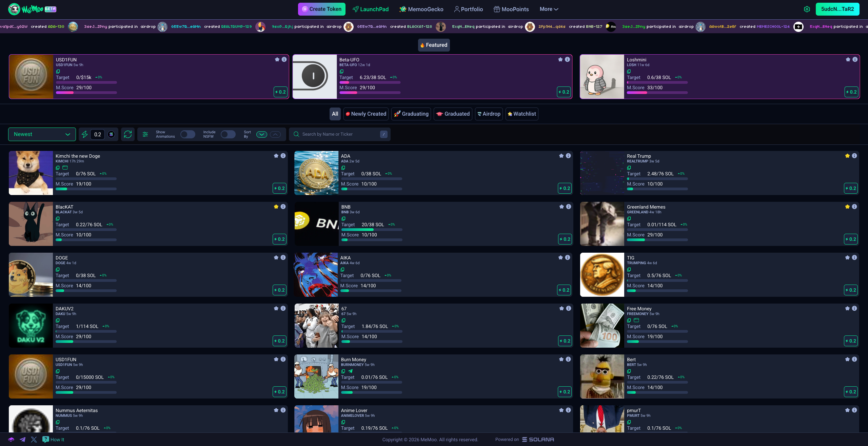The height and width of the screenshot is (446, 868).
Task: Click the refresh list icon
Action: pos(128,134)
